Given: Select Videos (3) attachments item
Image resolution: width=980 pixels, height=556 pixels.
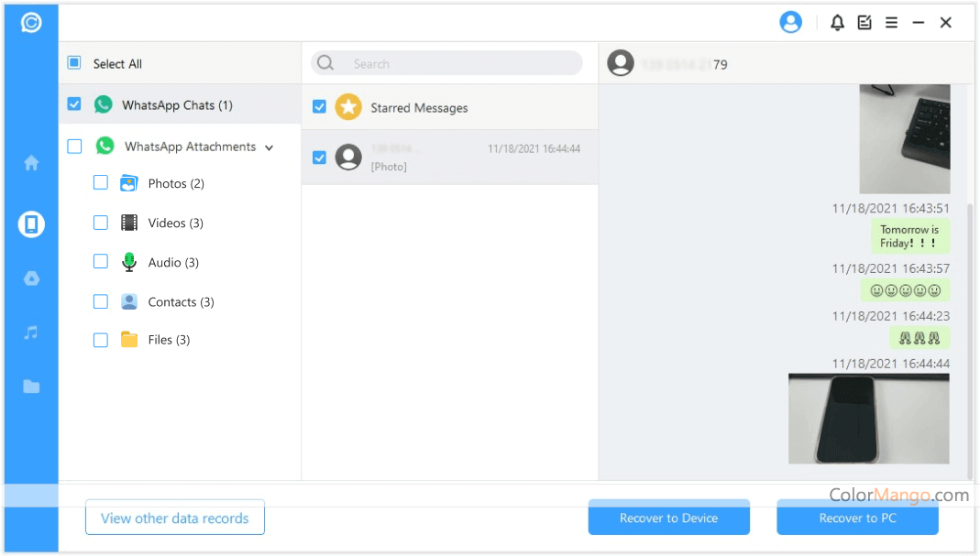Looking at the screenshot, I should tap(176, 223).
